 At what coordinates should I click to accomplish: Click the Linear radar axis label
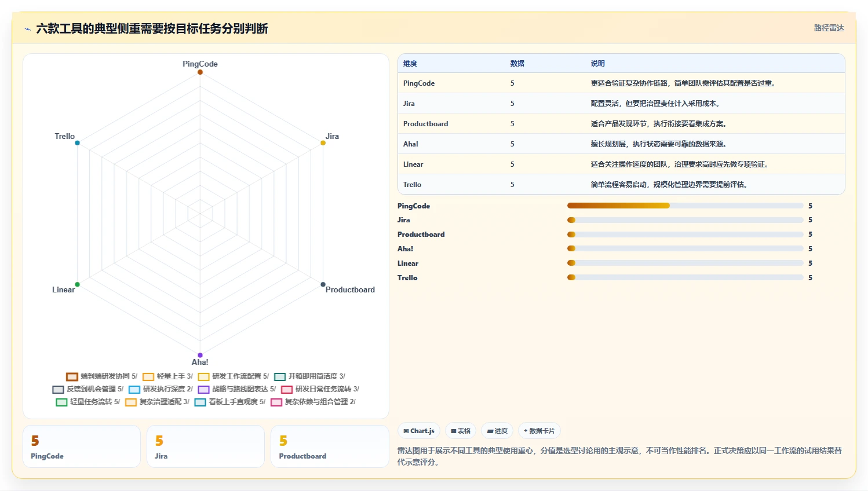(63, 290)
